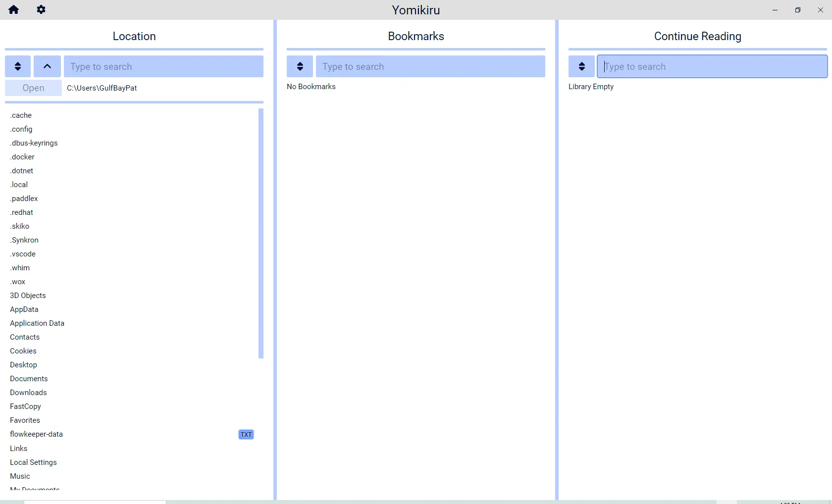Click the Open button in Location
Image resolution: width=832 pixels, height=504 pixels.
pyautogui.click(x=33, y=88)
